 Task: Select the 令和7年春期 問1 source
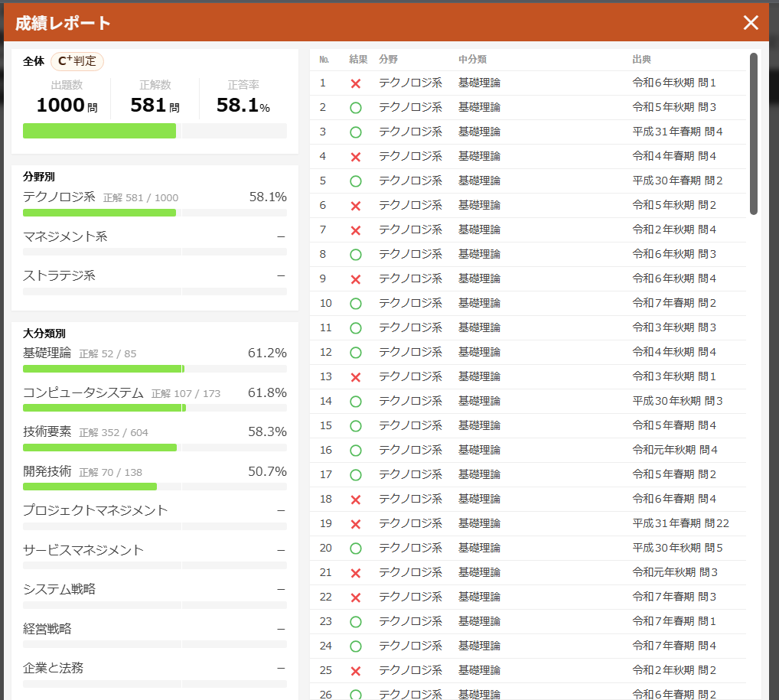point(673,621)
